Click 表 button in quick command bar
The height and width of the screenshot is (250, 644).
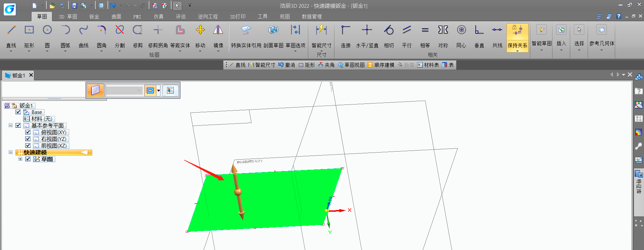point(448,65)
